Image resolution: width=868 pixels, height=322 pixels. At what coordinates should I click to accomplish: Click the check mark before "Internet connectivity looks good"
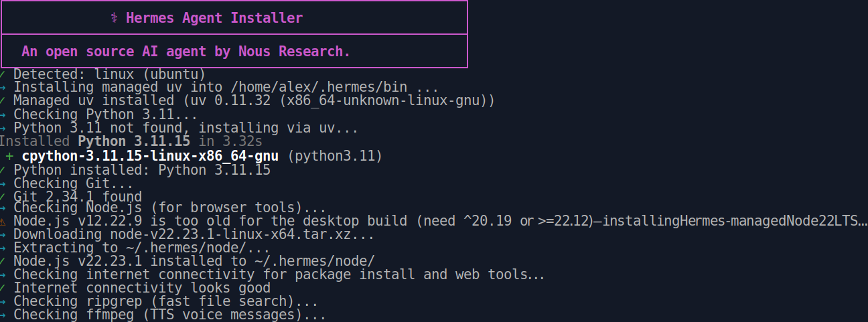click(x=3, y=288)
